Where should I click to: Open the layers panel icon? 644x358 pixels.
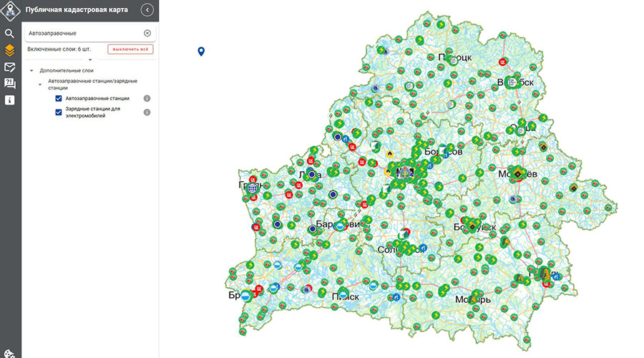tap(9, 51)
